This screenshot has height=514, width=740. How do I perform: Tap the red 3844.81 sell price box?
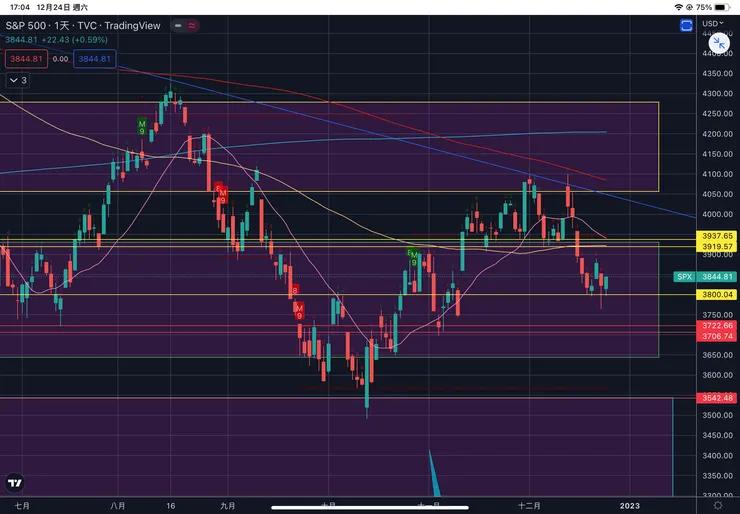pos(26,59)
